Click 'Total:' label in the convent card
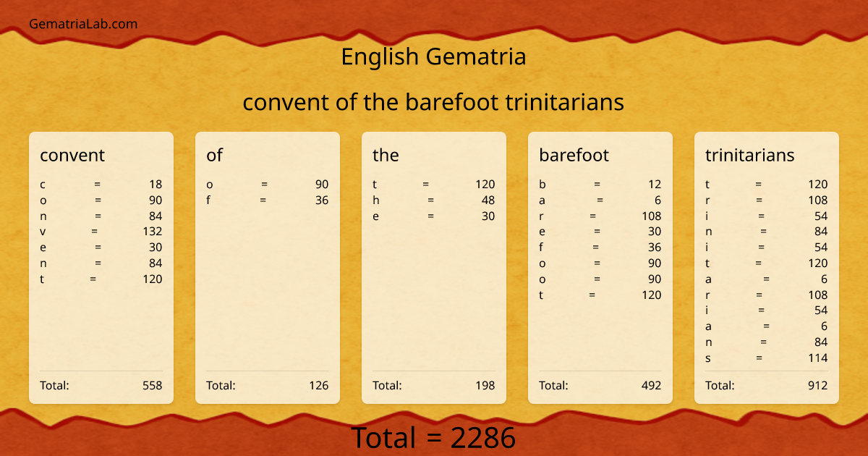Screen dimensions: 868x456 (x=54, y=385)
